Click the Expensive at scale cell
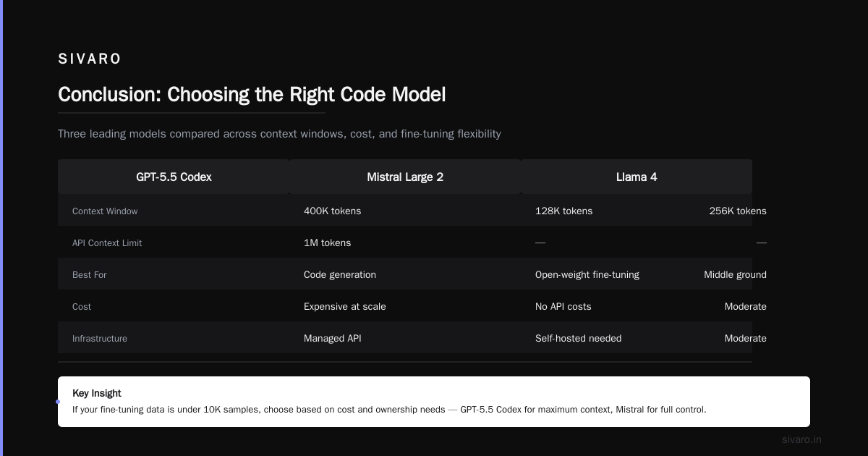Viewport: 868px width, 456px height. click(345, 307)
